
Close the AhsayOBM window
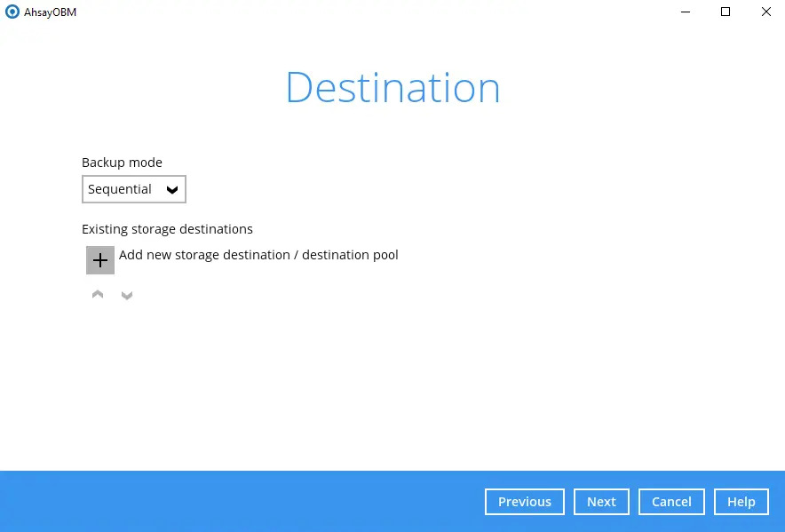coord(765,12)
